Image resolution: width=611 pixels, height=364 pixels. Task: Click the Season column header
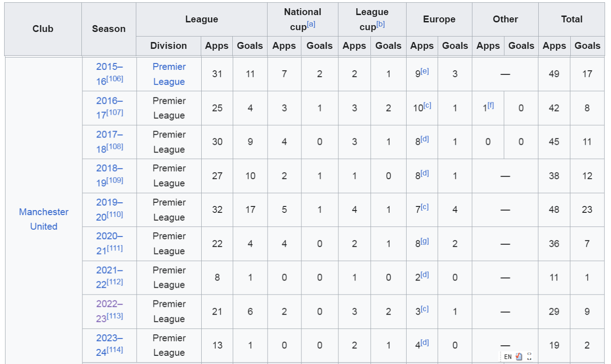pyautogui.click(x=109, y=29)
